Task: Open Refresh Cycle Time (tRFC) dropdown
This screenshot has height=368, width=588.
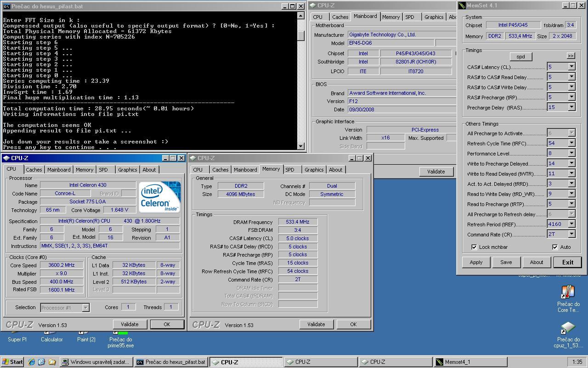Action: (x=571, y=143)
